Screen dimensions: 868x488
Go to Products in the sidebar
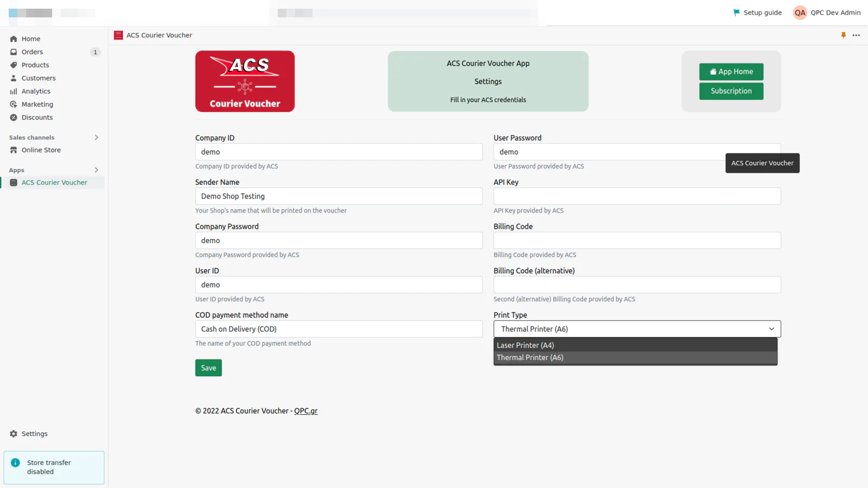pos(35,65)
